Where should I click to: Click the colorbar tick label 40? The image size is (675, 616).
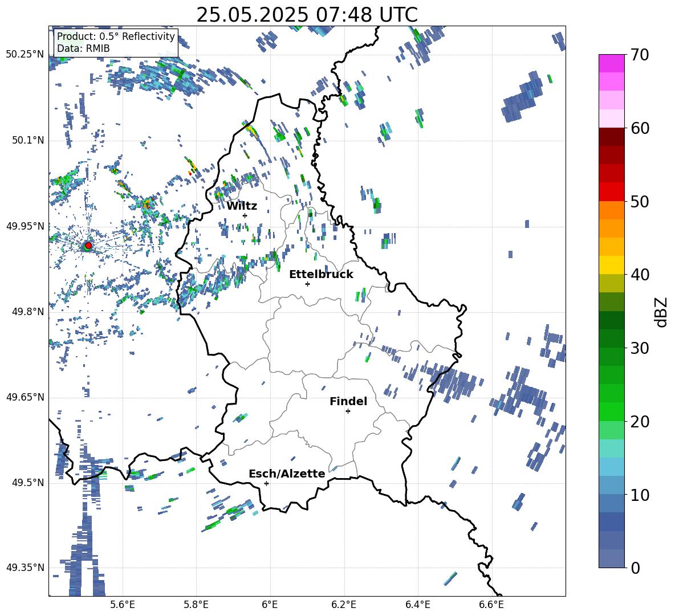[640, 275]
